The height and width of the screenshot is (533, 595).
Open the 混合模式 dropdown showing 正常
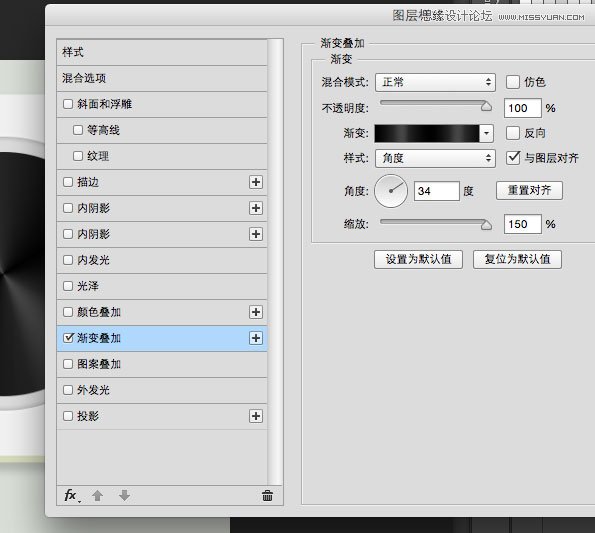(x=435, y=82)
